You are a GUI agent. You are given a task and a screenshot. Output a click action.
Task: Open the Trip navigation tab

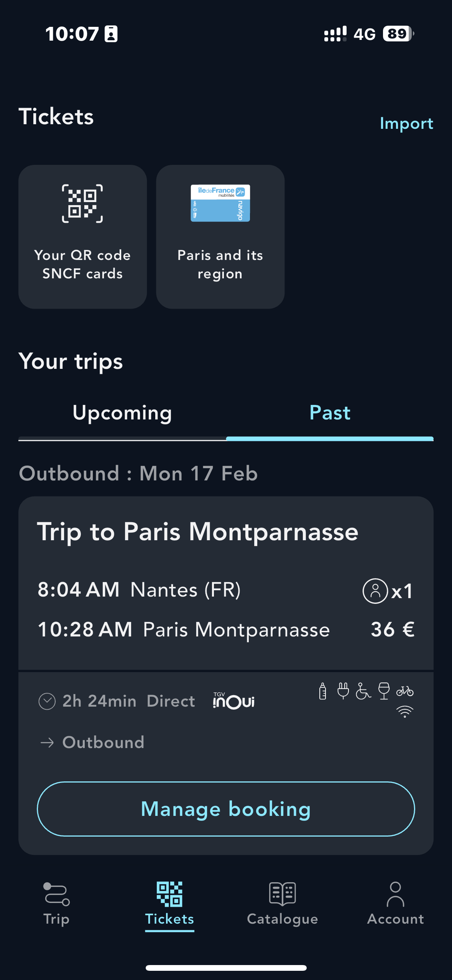pyautogui.click(x=56, y=903)
